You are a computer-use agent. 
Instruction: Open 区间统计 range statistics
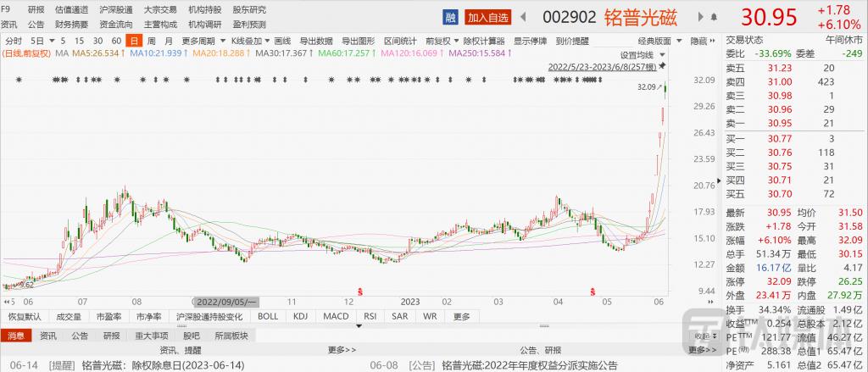(400, 41)
